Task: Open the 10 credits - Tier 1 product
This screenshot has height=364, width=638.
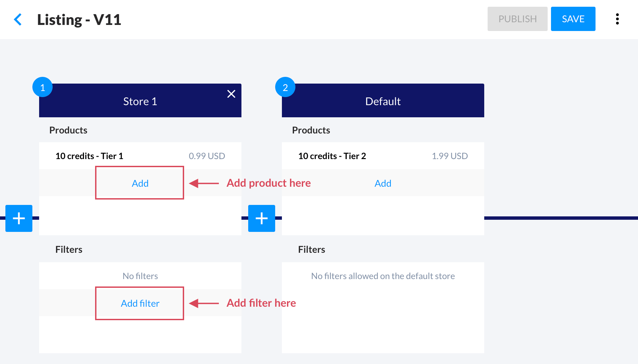Action: 89,156
